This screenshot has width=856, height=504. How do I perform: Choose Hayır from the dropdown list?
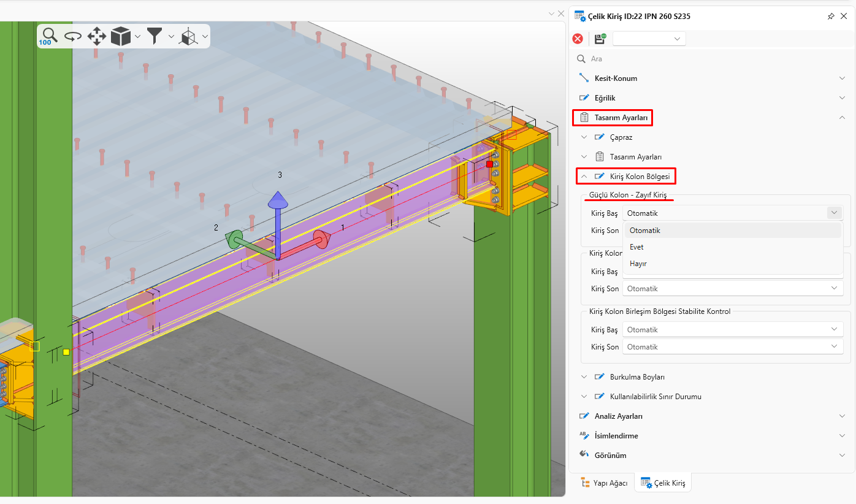(x=638, y=264)
